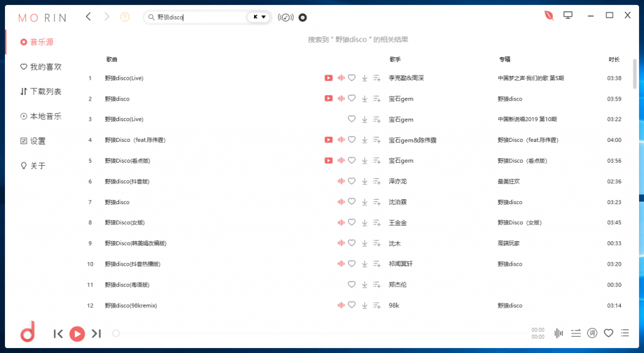Click the music recognition icon beside search
This screenshot has height=353, width=644.
pyautogui.click(x=286, y=17)
